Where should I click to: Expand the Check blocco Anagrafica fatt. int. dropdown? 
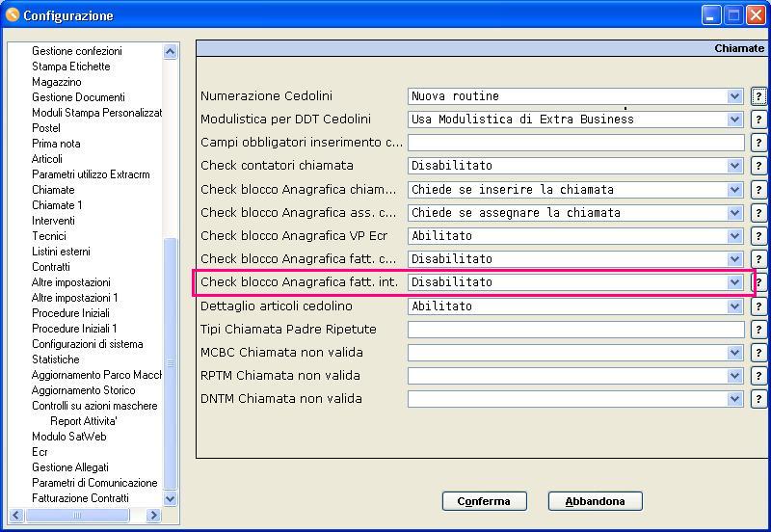click(x=734, y=282)
